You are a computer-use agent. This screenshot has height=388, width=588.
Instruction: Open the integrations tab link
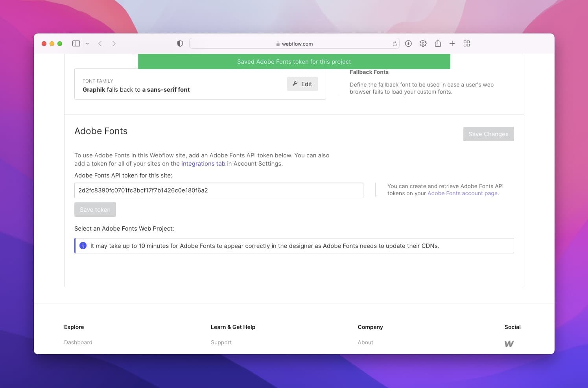pyautogui.click(x=203, y=164)
